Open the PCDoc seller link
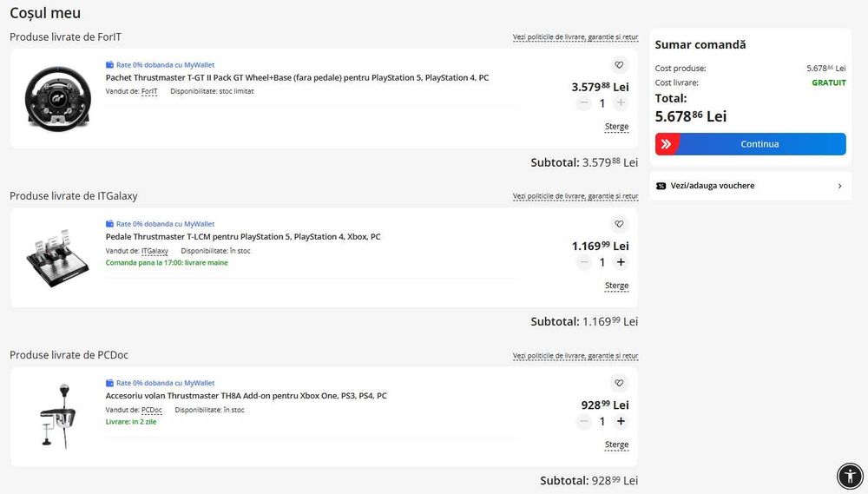The height and width of the screenshot is (494, 868). 152,410
